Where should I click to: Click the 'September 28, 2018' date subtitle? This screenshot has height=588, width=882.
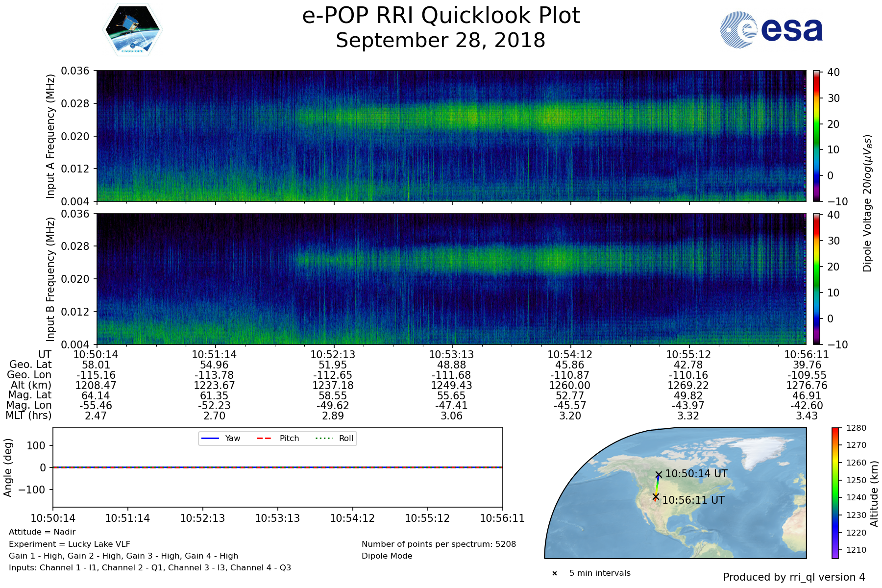coord(441,40)
